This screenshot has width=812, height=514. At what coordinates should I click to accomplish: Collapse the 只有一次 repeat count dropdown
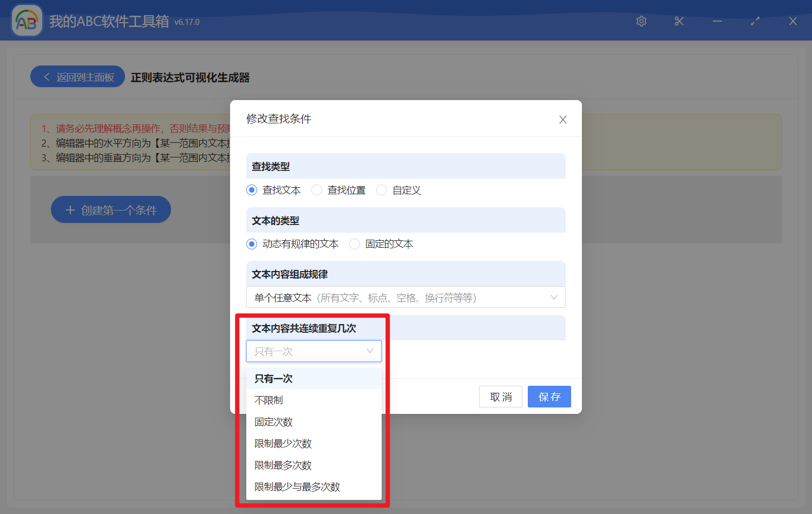(314, 351)
